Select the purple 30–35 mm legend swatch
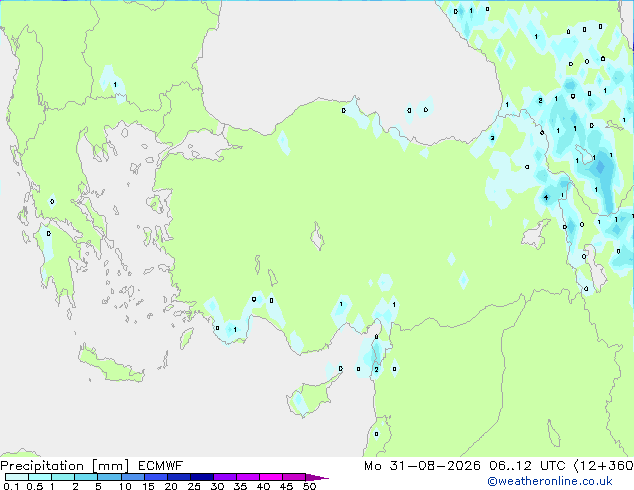Screen dimensions: 634x490 pyautogui.click(x=225, y=477)
